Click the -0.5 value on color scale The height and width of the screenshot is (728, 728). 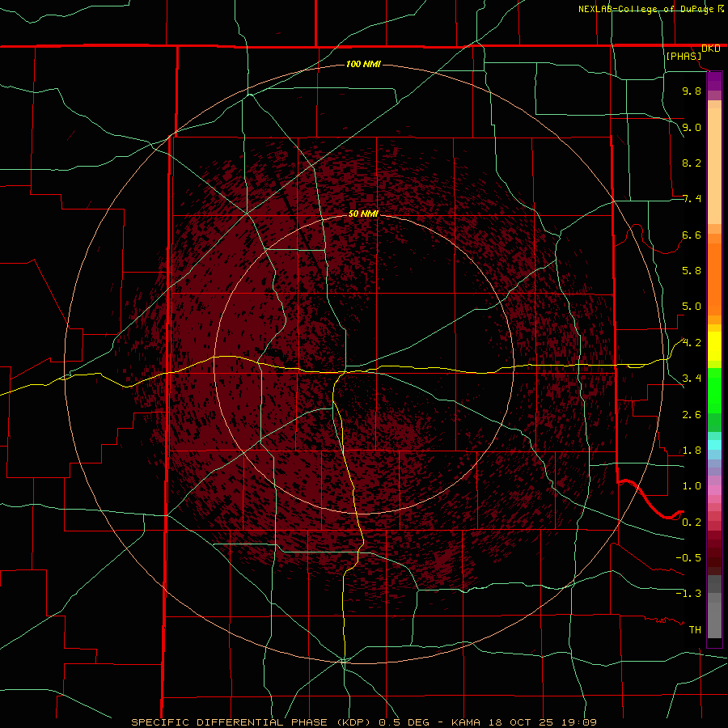[x=688, y=558]
